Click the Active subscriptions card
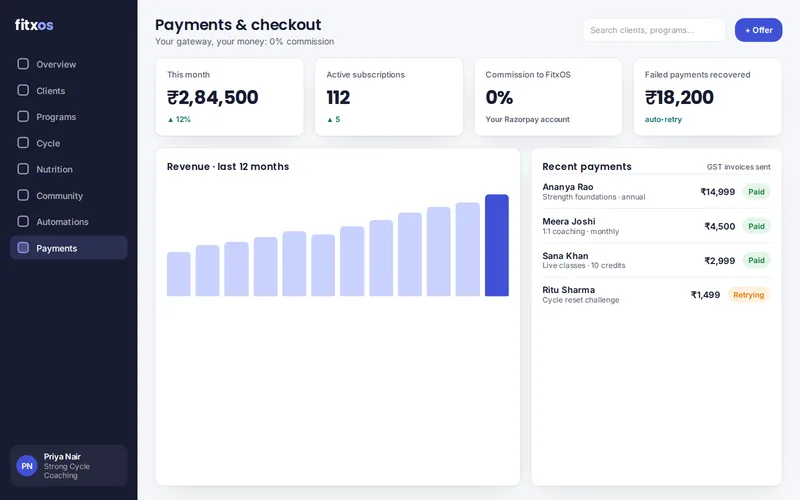This screenshot has height=500, width=800. pos(389,97)
